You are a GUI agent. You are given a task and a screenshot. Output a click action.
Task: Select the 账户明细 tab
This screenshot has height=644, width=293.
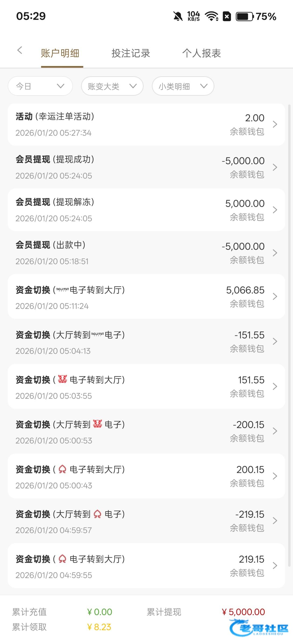tap(60, 53)
